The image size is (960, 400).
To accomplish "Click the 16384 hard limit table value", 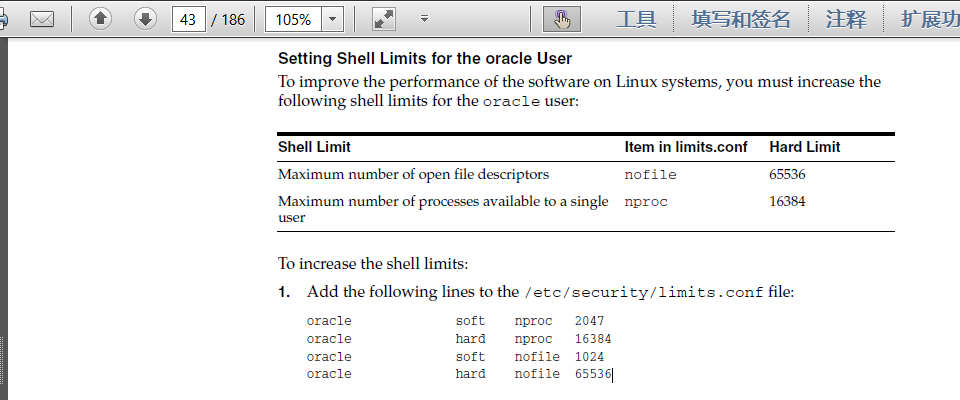I will click(787, 201).
